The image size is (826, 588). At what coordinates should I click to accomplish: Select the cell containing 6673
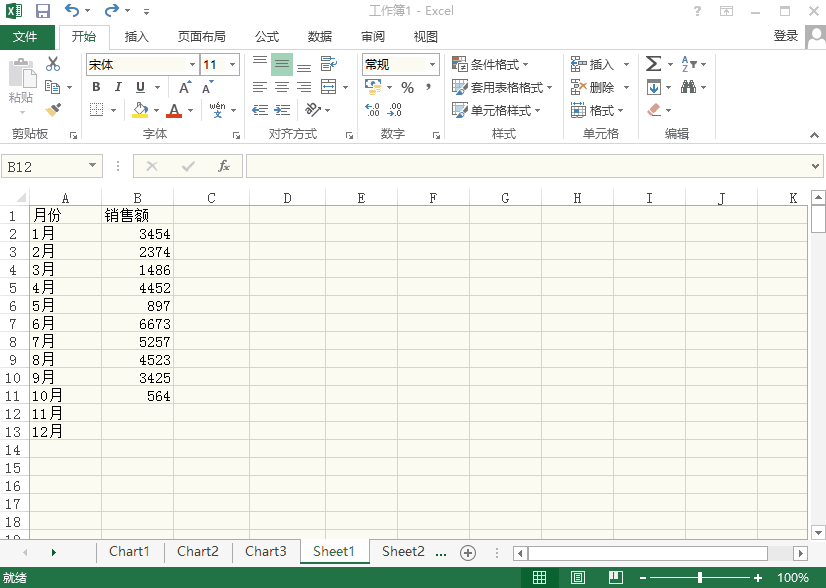pos(137,324)
